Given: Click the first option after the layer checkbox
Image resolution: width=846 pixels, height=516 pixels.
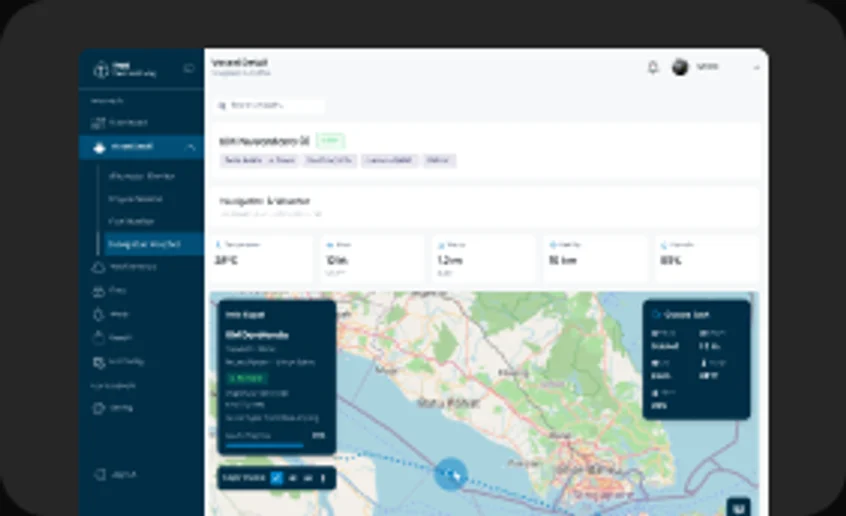Looking at the screenshot, I should click(292, 478).
